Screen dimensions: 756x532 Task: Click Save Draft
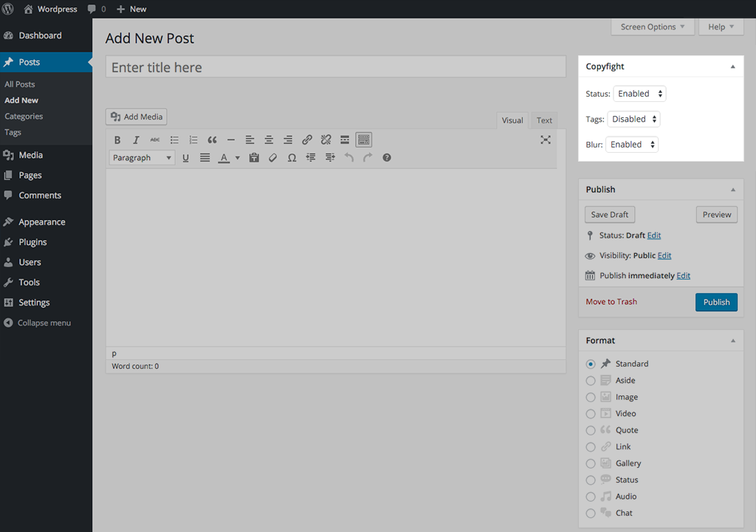point(609,215)
